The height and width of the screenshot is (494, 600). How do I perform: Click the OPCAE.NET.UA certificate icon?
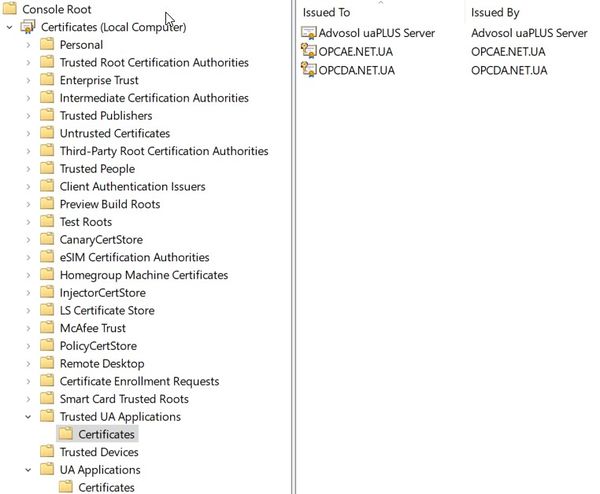(309, 51)
